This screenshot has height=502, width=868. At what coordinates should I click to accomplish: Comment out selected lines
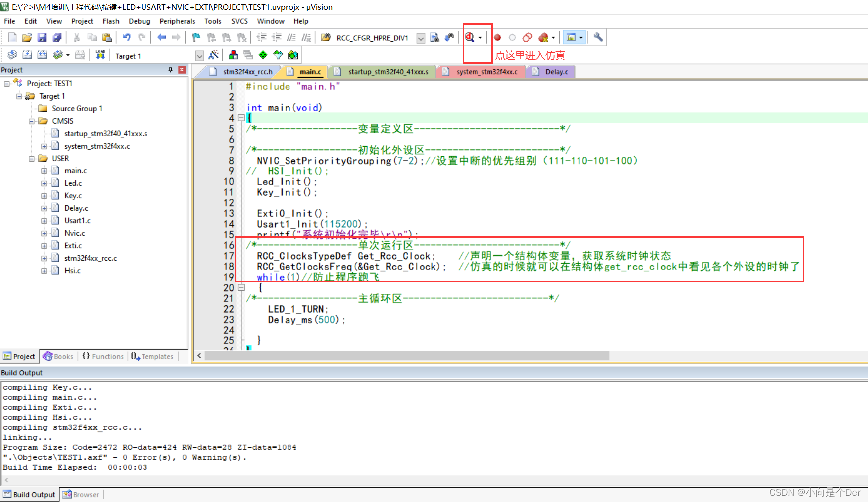[291, 37]
